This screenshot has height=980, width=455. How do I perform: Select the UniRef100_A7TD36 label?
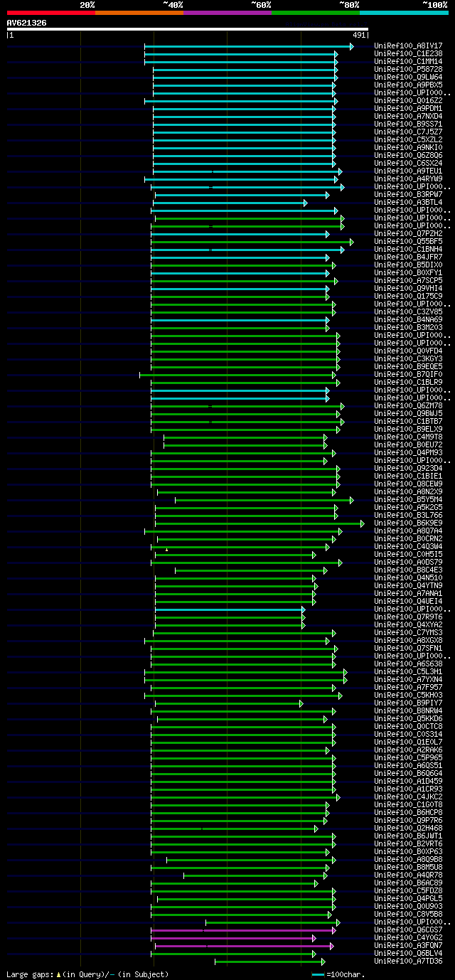408,961
